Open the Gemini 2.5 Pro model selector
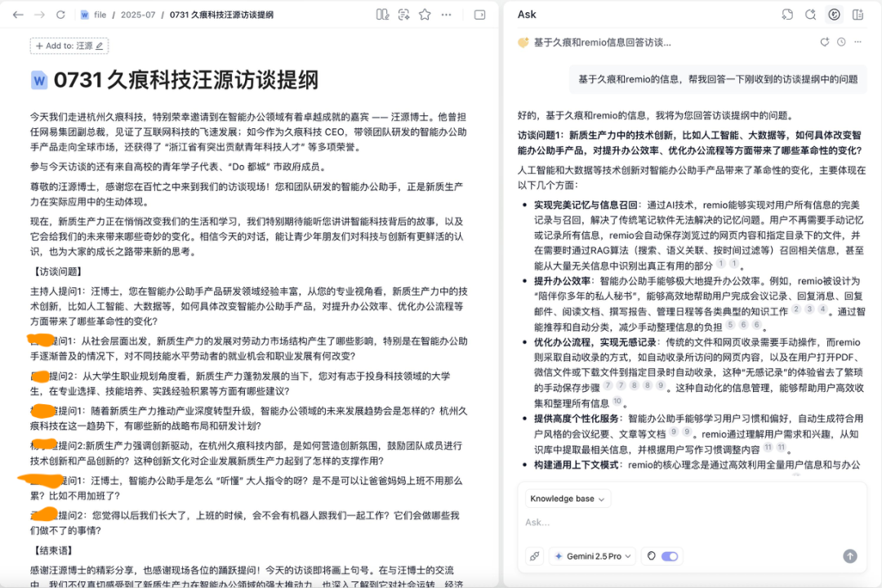 coord(592,556)
